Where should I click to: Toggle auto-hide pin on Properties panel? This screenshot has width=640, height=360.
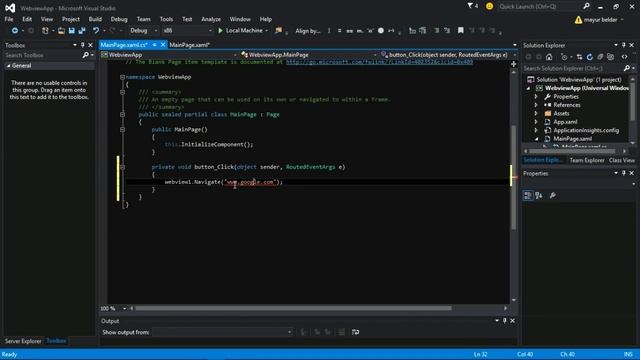tap(624, 173)
